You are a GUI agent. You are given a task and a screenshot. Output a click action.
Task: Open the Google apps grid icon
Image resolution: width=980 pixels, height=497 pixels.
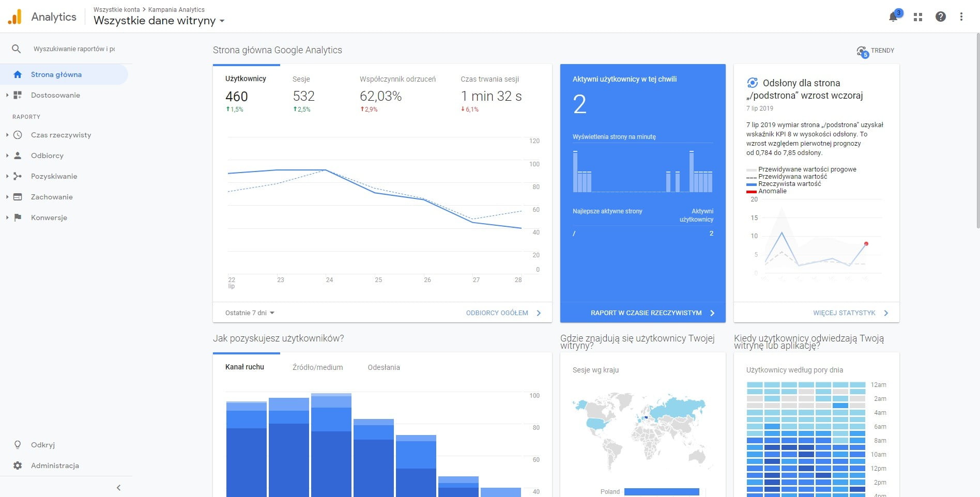(918, 17)
